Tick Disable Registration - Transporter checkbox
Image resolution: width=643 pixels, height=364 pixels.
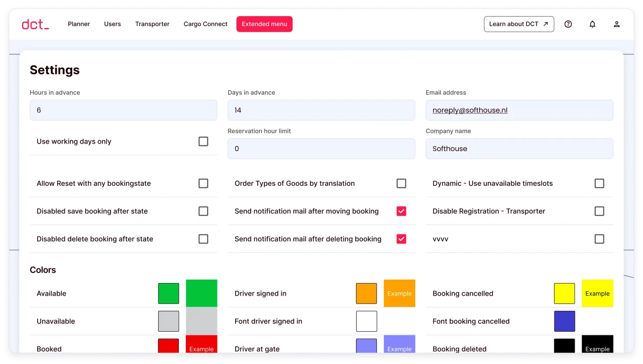(x=599, y=211)
